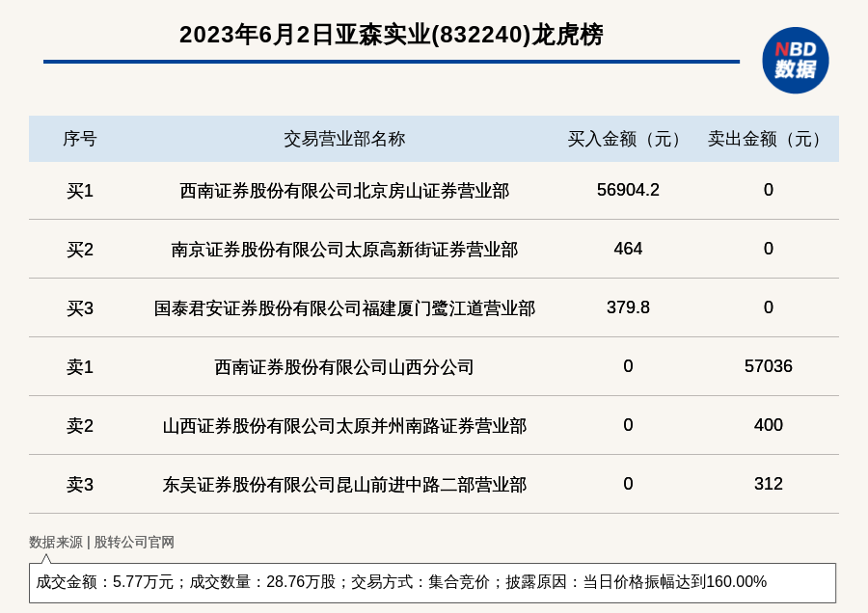Image resolution: width=868 pixels, height=613 pixels.
Task: Click 国泰君安福建厦门鹭江道营业部 name
Action: pos(344,308)
